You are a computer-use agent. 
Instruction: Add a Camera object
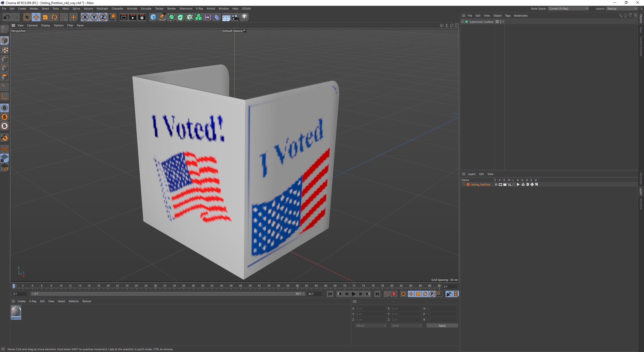click(235, 17)
